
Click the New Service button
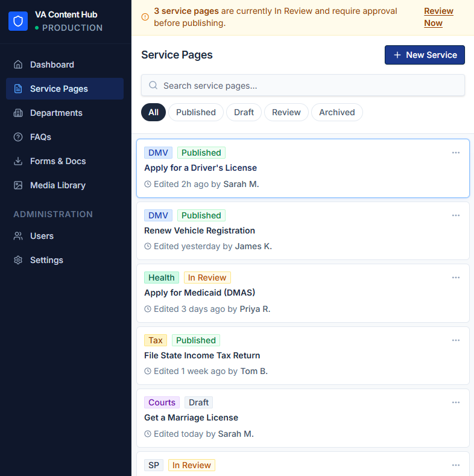click(x=425, y=55)
